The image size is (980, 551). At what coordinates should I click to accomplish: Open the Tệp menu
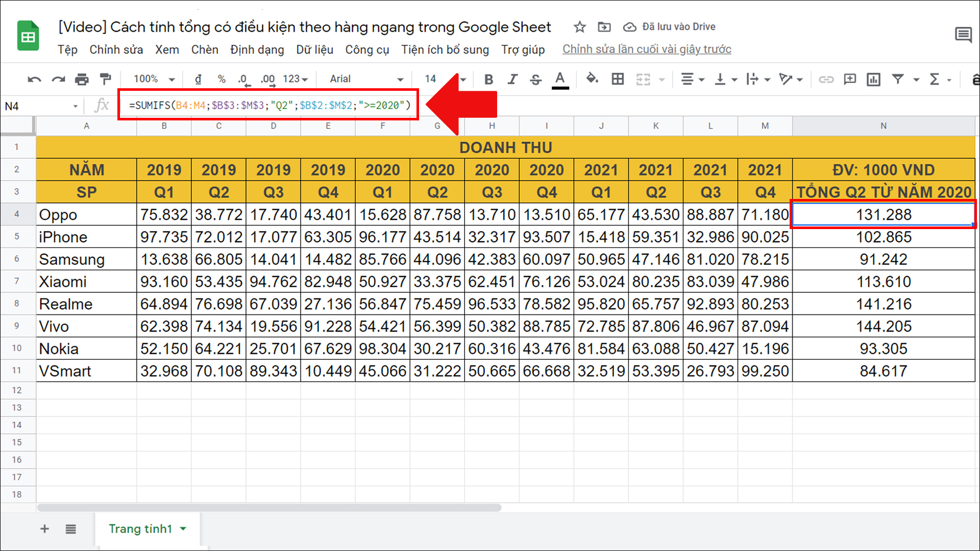point(67,49)
